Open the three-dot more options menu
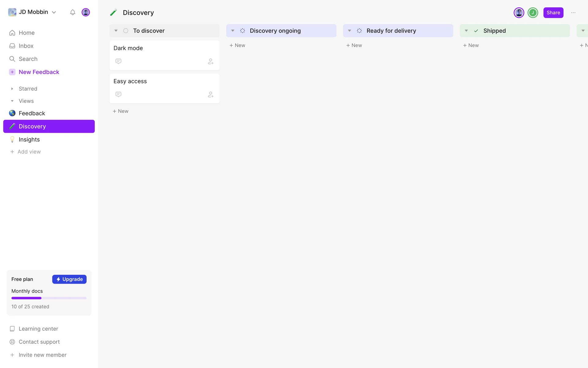Image resolution: width=588 pixels, height=368 pixels. 573,13
